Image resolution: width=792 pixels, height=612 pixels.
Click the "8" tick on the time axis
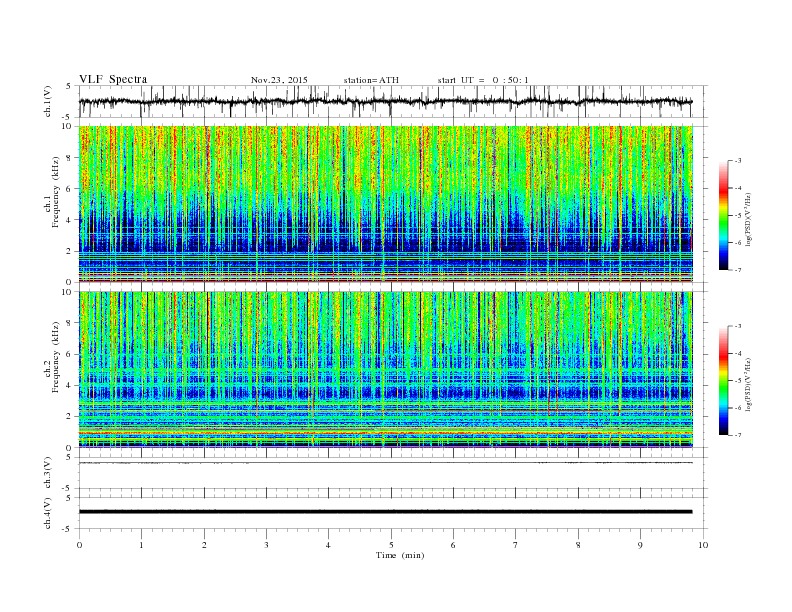[578, 545]
